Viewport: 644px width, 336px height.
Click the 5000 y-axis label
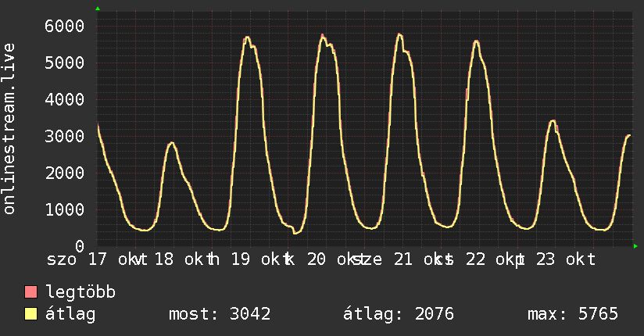(65, 63)
